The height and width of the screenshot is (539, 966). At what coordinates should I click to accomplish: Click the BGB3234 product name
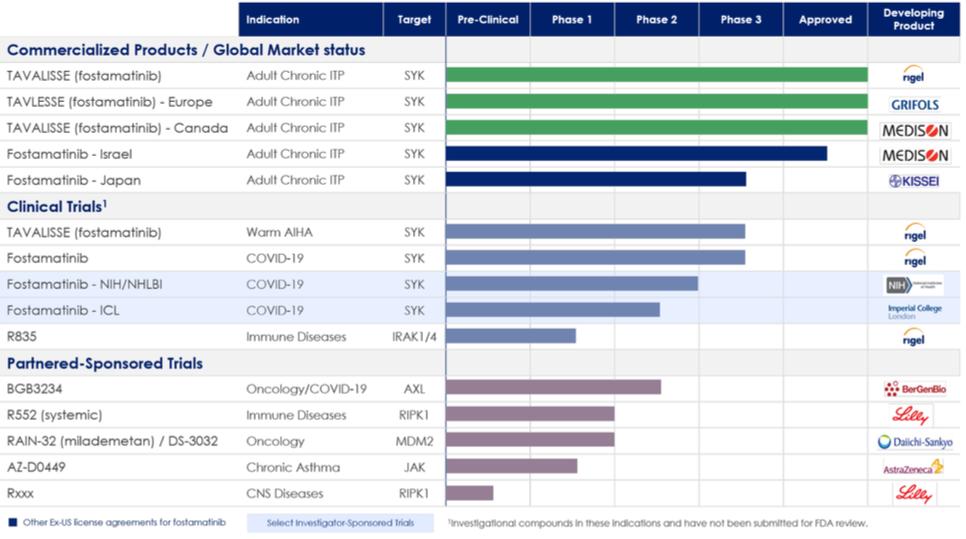(34, 389)
